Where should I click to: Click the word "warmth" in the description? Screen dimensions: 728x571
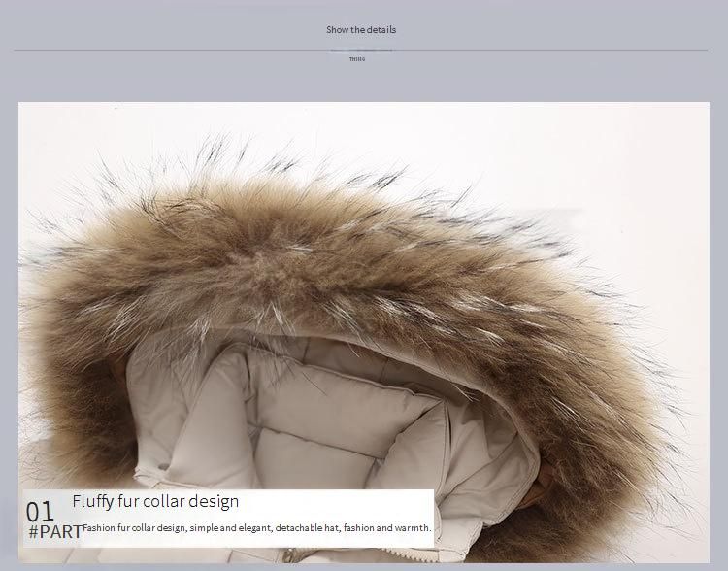point(414,528)
